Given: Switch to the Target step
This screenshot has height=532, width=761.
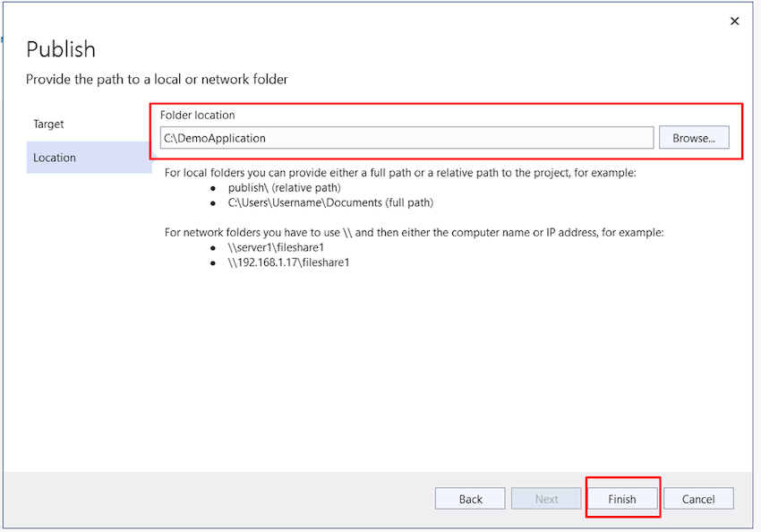Looking at the screenshot, I should point(48,124).
